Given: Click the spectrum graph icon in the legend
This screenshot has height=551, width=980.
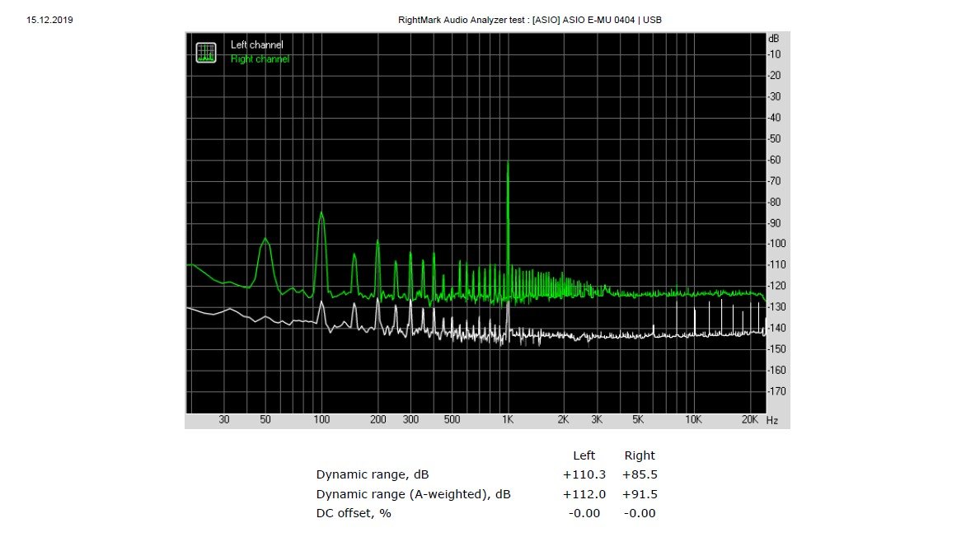Looking at the screenshot, I should 205,53.
